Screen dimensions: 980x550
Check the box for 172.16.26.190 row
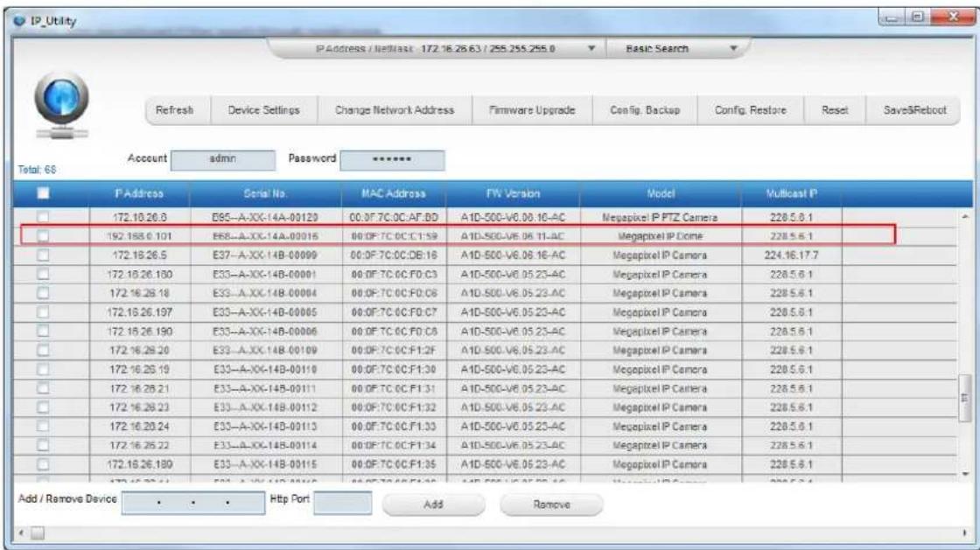tap(43, 331)
